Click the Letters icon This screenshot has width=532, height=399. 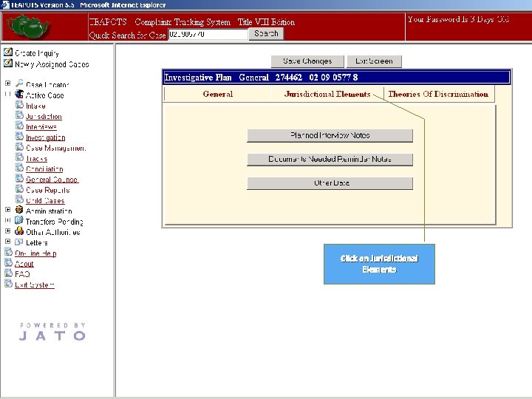coord(19,242)
